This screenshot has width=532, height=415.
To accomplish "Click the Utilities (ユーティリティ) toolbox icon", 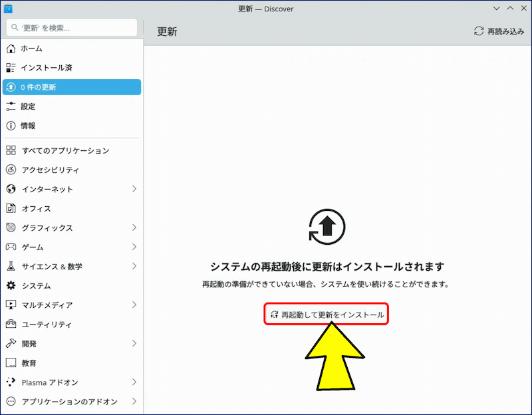I will pos(11,325).
